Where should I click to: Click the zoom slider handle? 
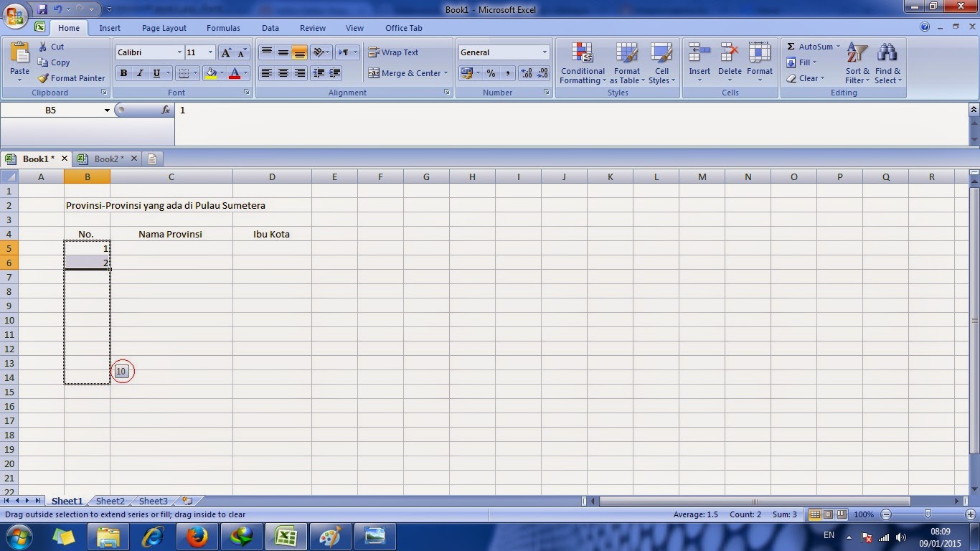[928, 514]
